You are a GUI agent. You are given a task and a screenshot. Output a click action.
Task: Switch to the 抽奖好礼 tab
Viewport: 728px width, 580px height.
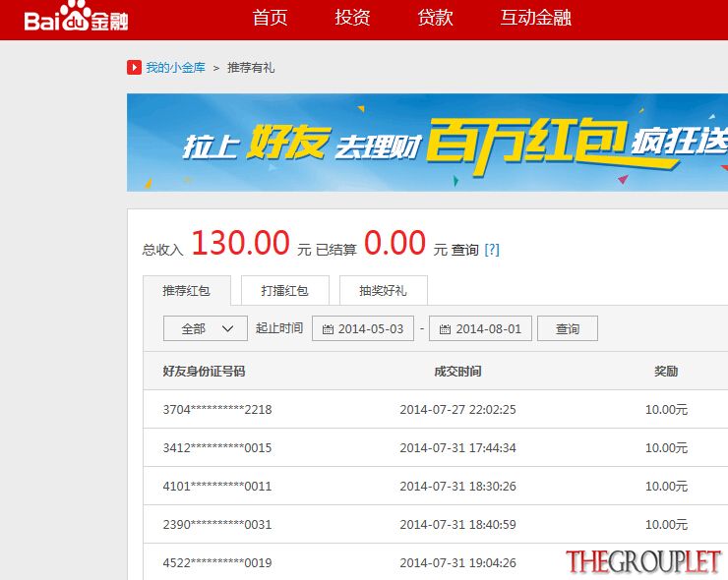pyautogui.click(x=384, y=290)
